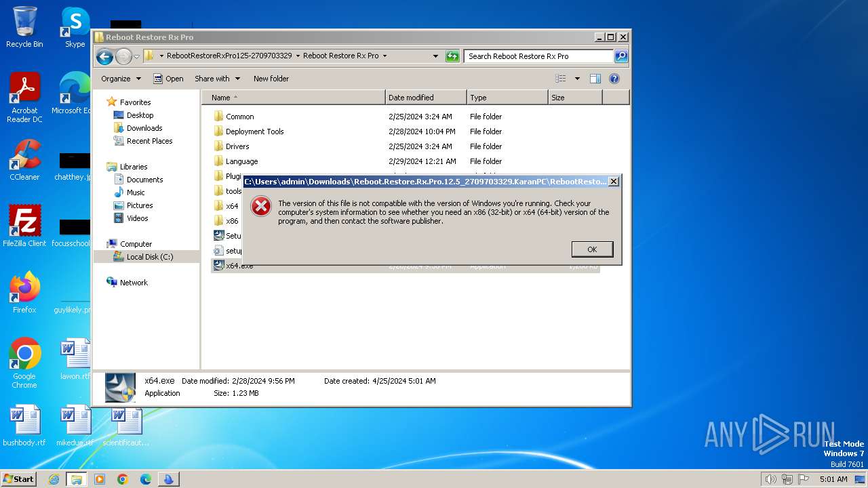Toggle the preview pane
Image resolution: width=868 pixels, height=488 pixels.
595,79
